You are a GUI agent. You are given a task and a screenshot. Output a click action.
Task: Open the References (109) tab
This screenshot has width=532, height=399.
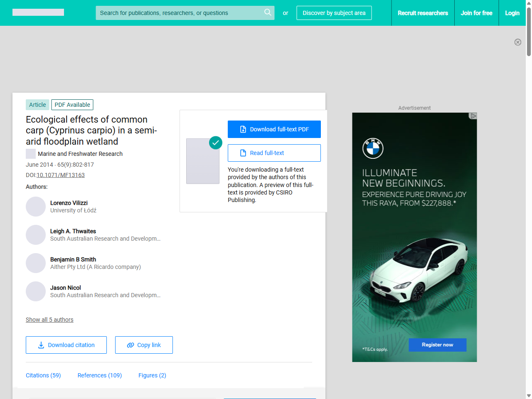pos(99,375)
